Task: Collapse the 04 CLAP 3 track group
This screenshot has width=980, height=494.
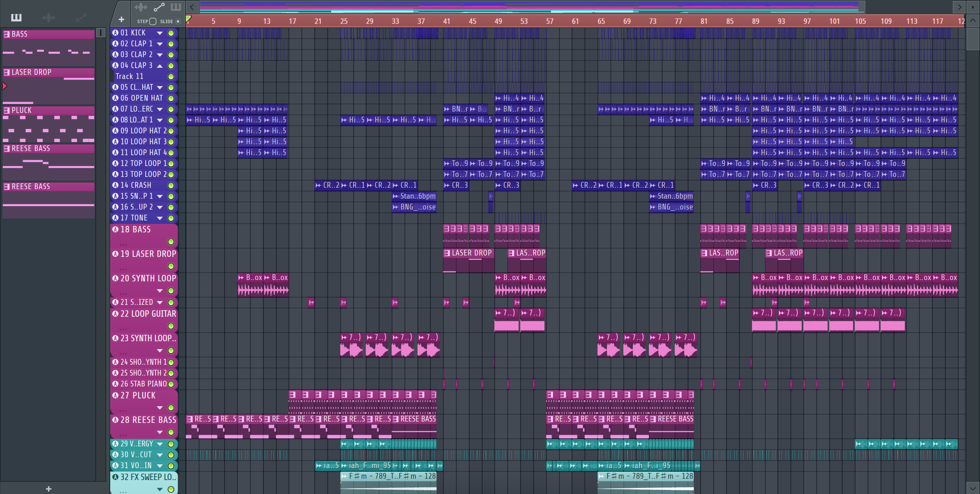Action: 160,66
